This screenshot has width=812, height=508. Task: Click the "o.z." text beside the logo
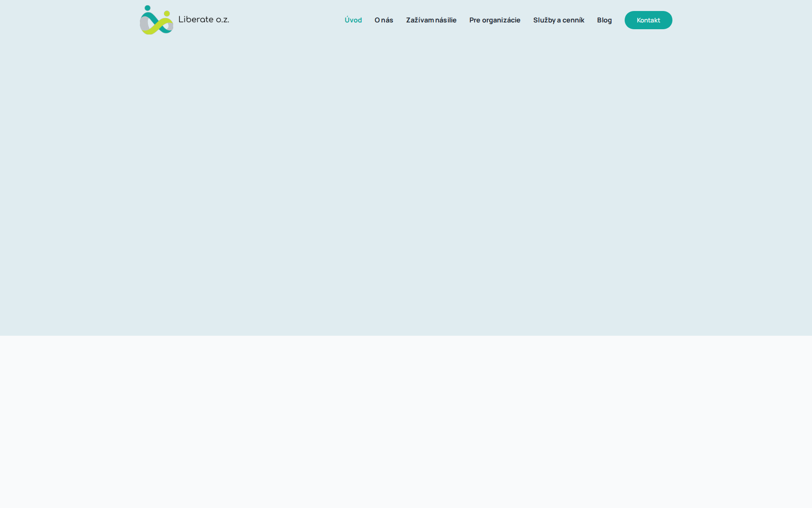pyautogui.click(x=222, y=20)
